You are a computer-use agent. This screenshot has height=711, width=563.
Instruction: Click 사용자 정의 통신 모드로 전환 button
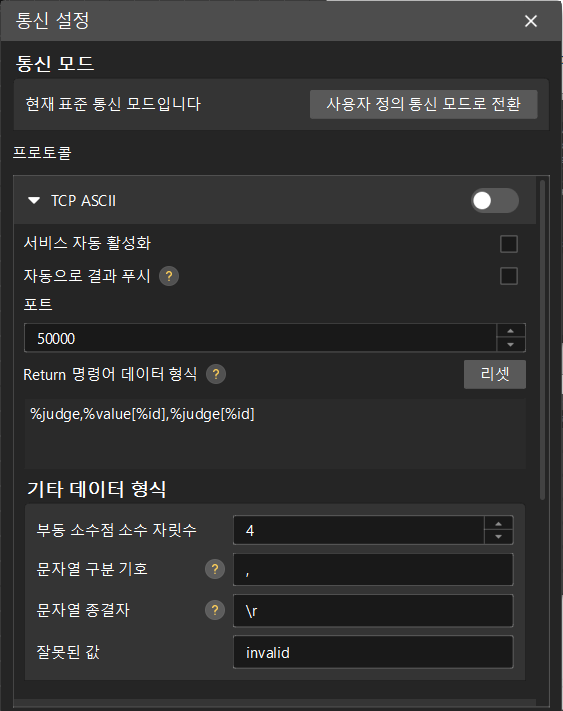point(423,104)
